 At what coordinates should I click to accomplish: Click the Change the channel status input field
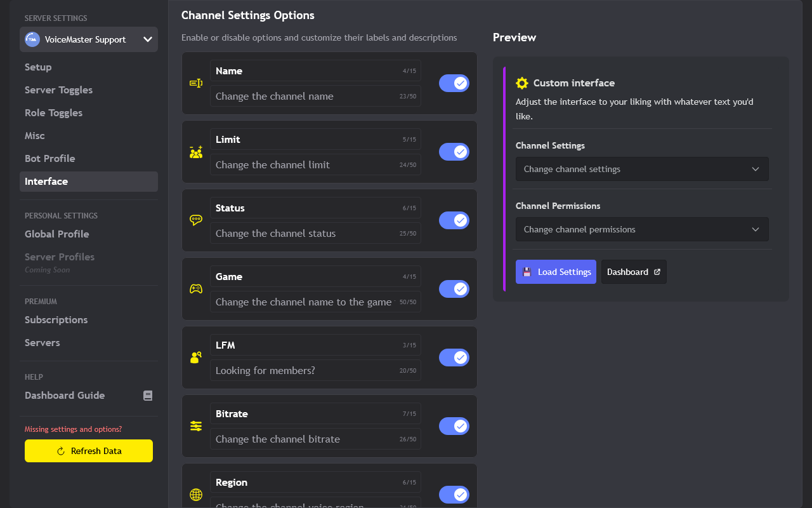[x=315, y=233]
